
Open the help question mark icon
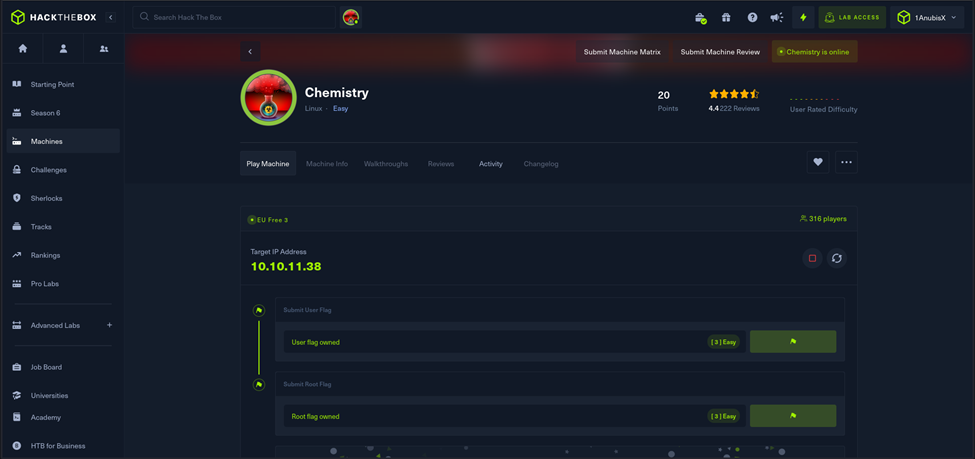pos(752,17)
